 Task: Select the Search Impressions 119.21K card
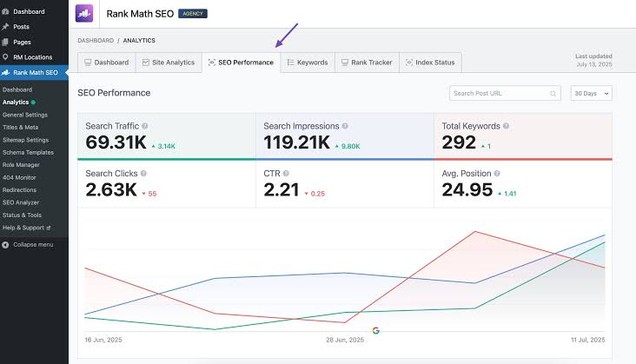coord(345,136)
